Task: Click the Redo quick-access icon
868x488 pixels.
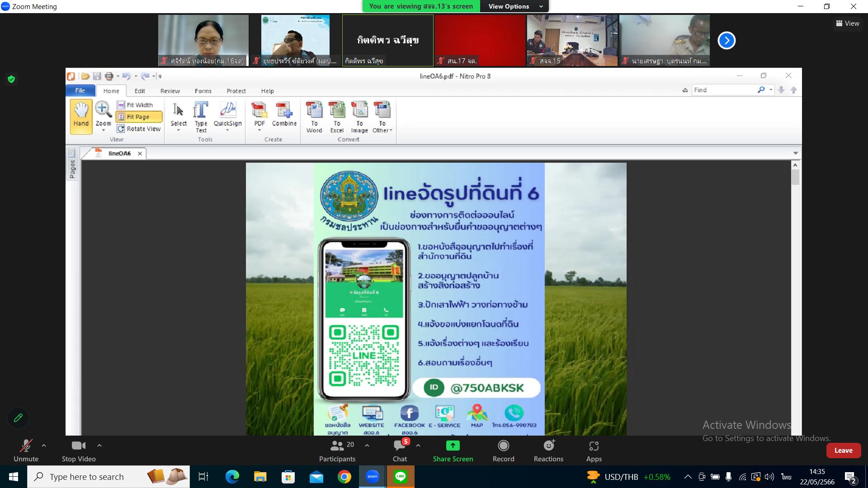Action: tap(145, 76)
